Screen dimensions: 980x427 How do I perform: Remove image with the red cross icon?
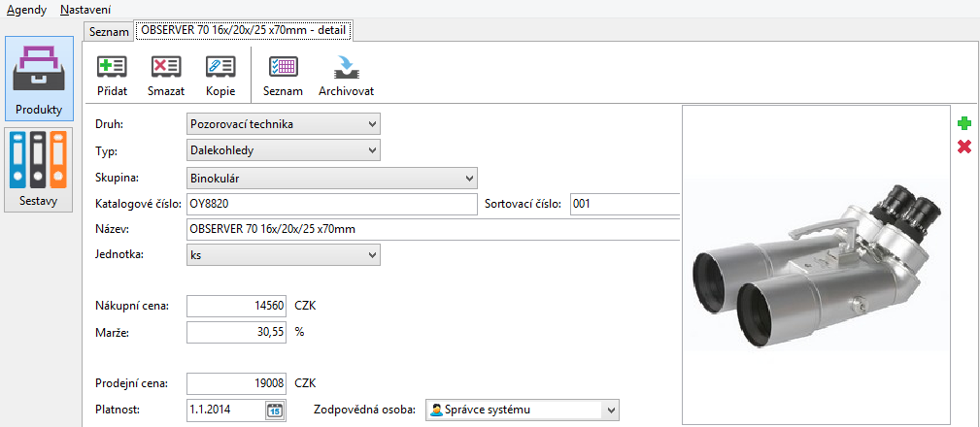coord(964,147)
